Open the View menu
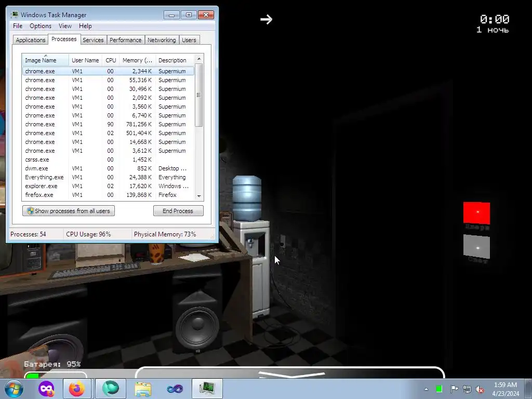532x399 pixels. click(65, 26)
